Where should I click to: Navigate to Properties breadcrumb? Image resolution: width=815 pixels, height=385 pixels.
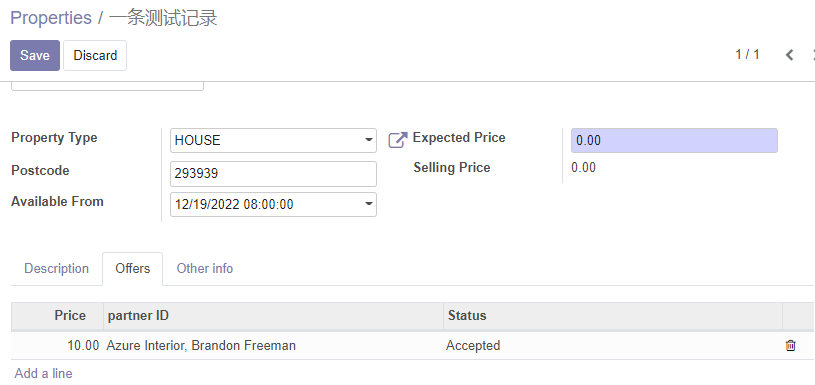[x=51, y=18]
